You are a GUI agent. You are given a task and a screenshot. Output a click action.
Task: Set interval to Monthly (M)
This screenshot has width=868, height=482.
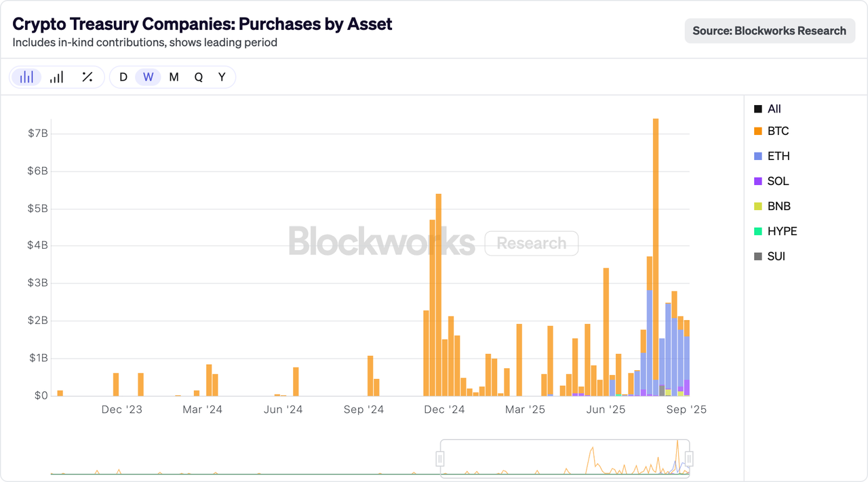(x=174, y=77)
